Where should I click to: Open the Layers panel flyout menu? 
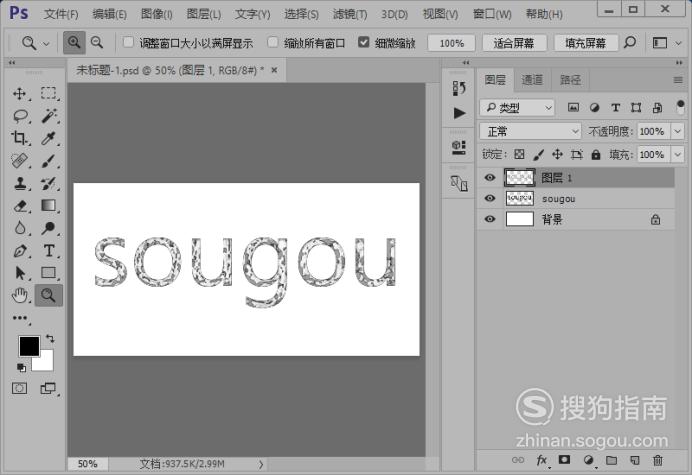click(x=678, y=80)
